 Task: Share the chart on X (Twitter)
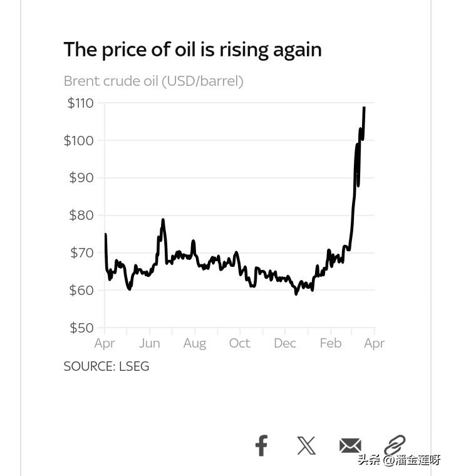click(306, 445)
